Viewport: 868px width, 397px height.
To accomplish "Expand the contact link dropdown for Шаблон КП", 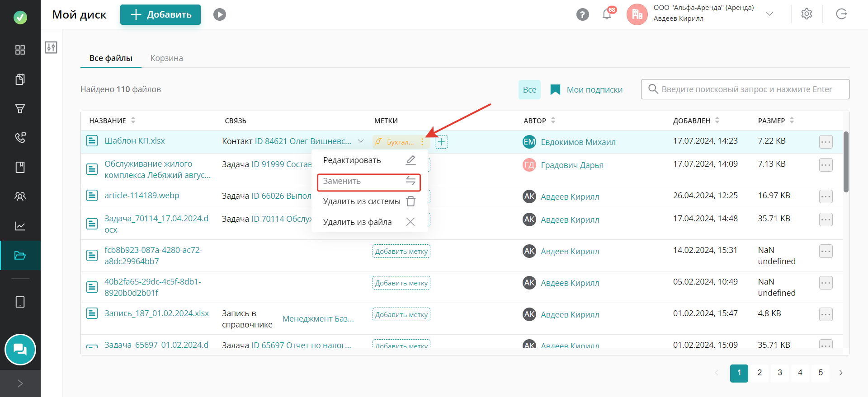I will point(361,141).
